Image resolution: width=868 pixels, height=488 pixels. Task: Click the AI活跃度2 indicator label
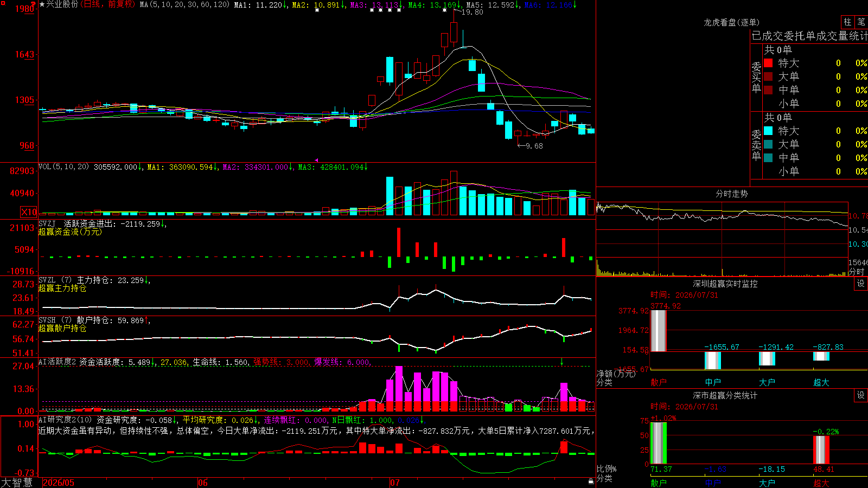[x=58, y=362]
